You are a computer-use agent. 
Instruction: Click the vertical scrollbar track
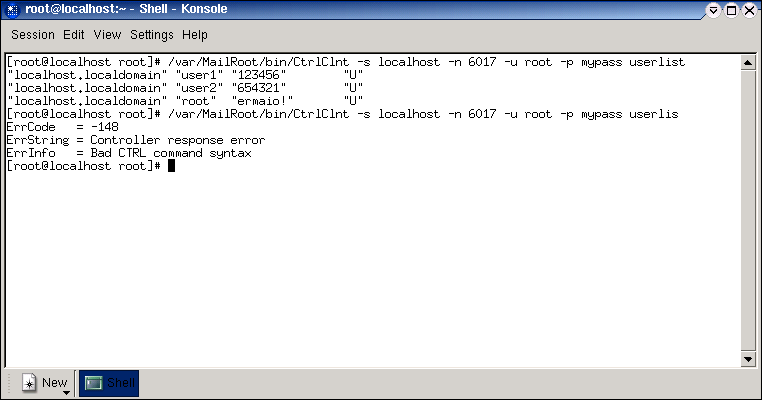tap(748, 210)
